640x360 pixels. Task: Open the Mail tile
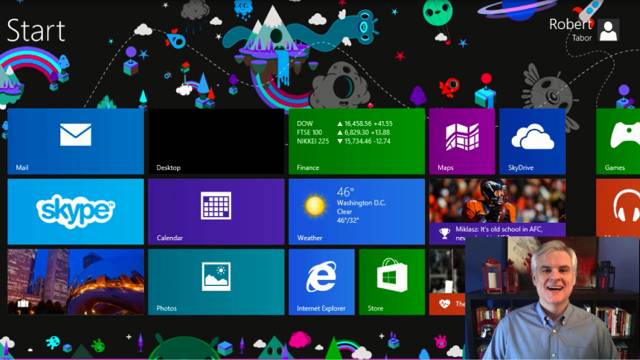click(x=76, y=141)
